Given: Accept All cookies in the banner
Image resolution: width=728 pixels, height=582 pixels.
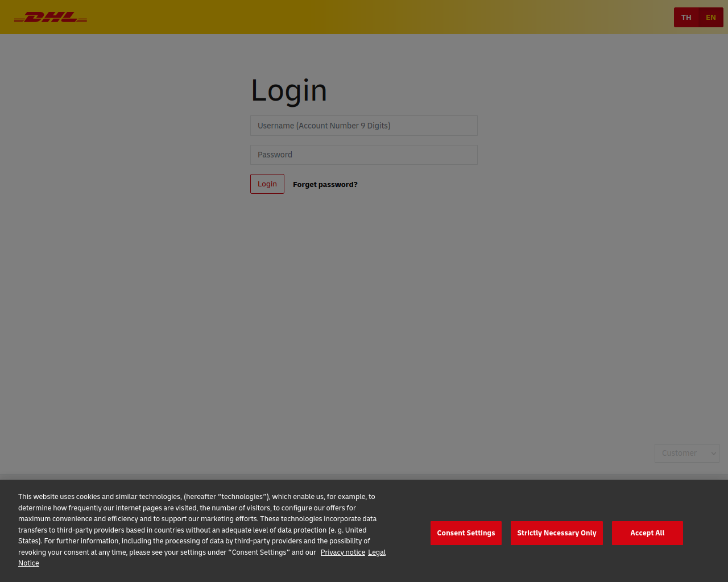Looking at the screenshot, I should pyautogui.click(x=647, y=533).
